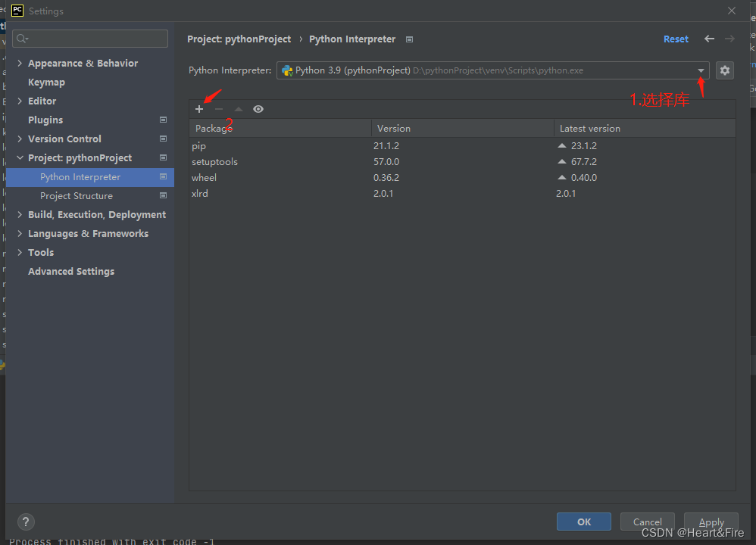Select the wheel package row
The width and height of the screenshot is (756, 545).
coord(462,177)
